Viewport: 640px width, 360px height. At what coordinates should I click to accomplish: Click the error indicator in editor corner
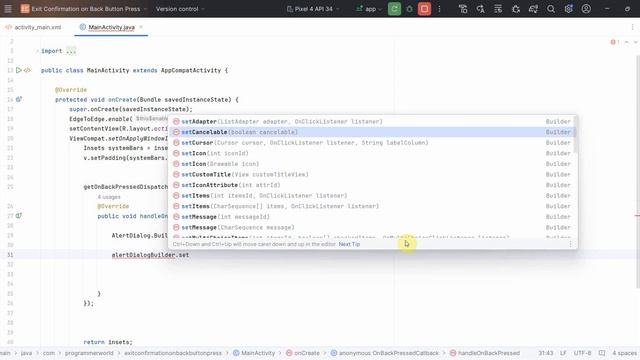[615, 42]
